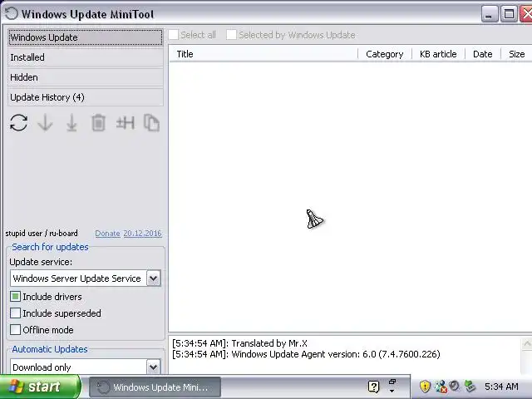Switch to the Installed tab
Image resolution: width=532 pixels, height=399 pixels.
85,57
